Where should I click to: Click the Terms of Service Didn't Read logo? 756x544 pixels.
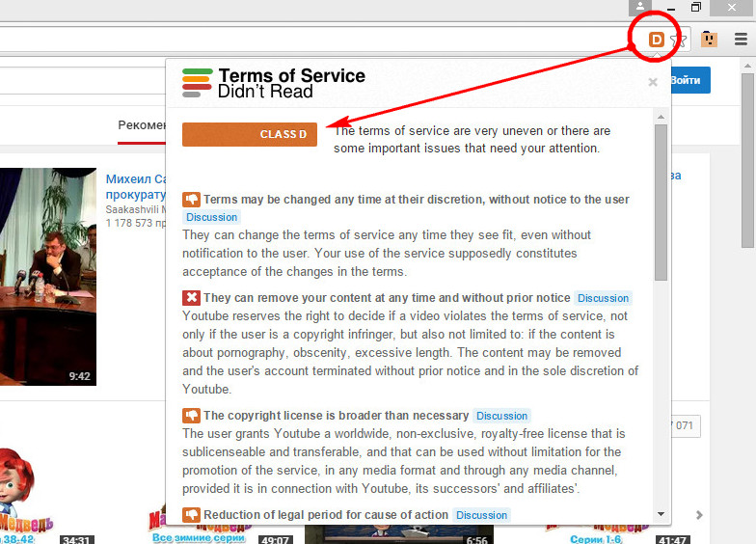(274, 83)
